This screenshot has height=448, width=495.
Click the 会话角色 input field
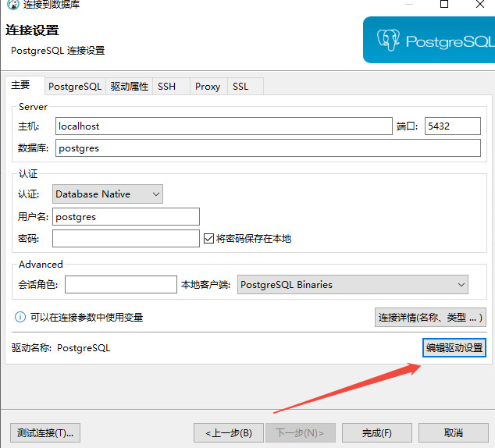(121, 285)
